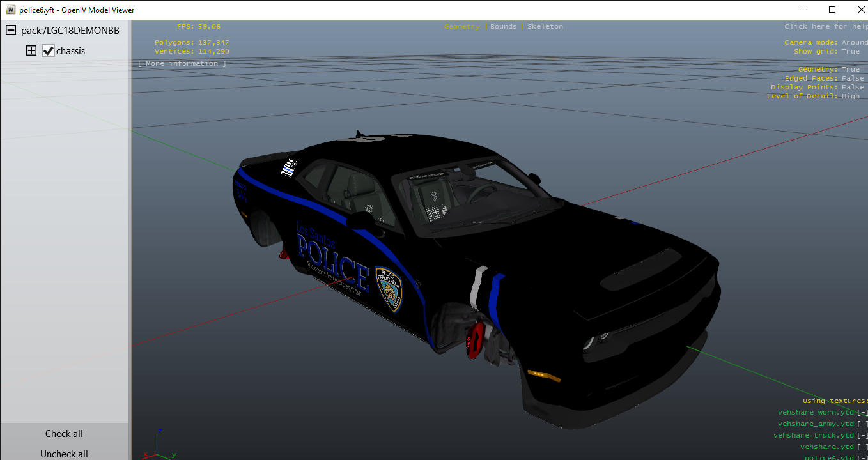Change Camera mode from Around
Viewport: 868px width, 460px height.
[854, 43]
